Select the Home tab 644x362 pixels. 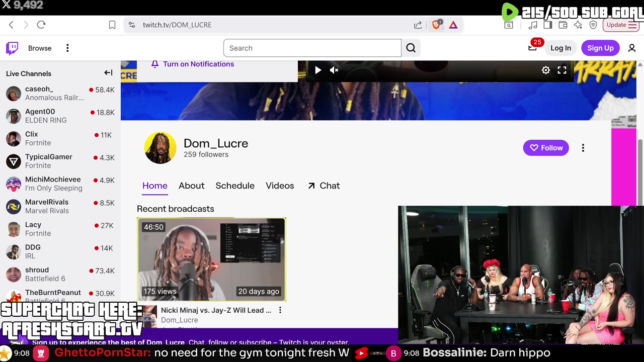click(x=154, y=186)
